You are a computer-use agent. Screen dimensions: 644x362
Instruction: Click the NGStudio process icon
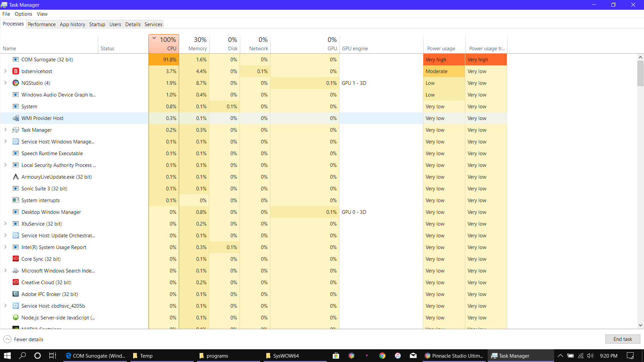click(15, 83)
